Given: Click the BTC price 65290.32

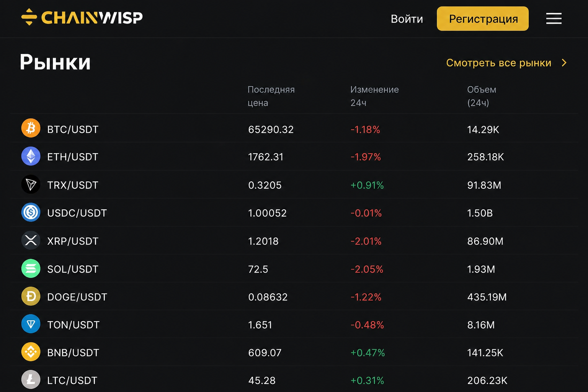Looking at the screenshot, I should pyautogui.click(x=271, y=129).
